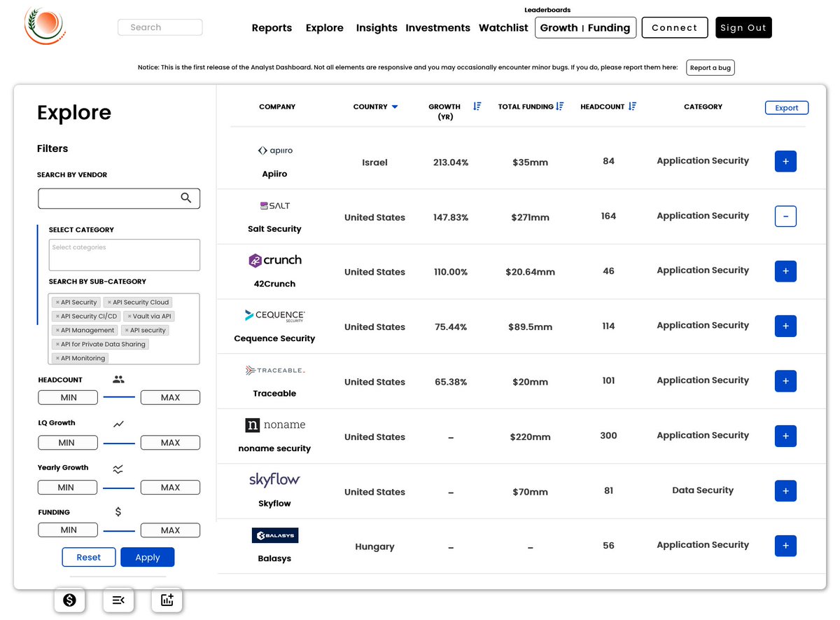
Task: Click the Data Security category text
Action: click(x=703, y=490)
